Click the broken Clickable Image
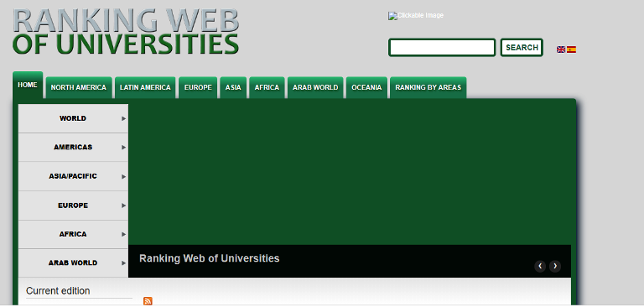Screen dimensions: 644x307 (x=416, y=16)
